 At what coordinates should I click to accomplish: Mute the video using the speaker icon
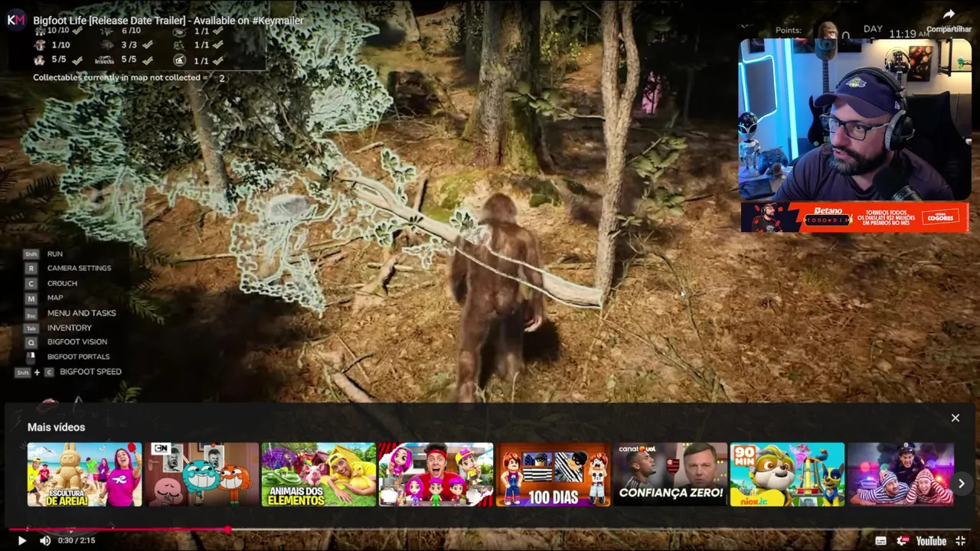point(45,540)
